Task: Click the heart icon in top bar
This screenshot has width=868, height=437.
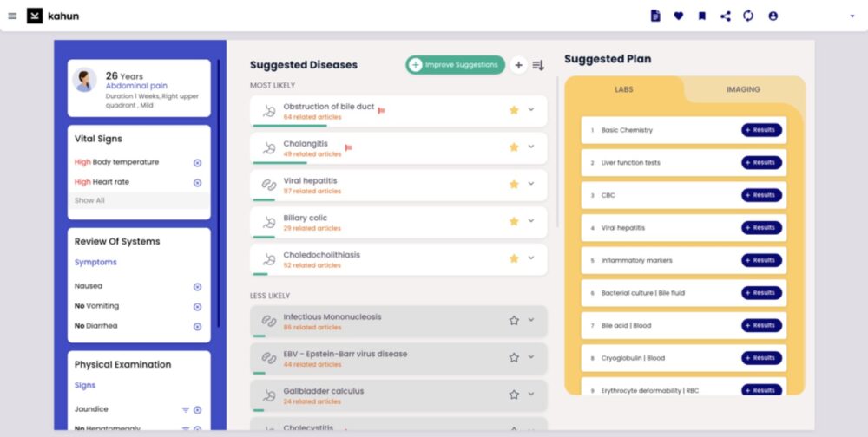Action: coord(679,16)
